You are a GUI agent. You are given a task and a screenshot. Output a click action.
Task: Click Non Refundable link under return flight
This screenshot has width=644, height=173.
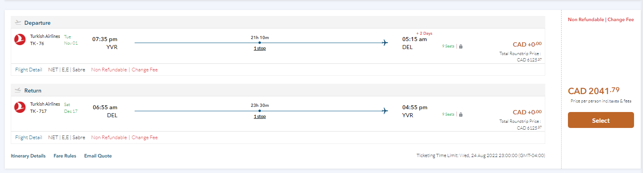(x=109, y=138)
